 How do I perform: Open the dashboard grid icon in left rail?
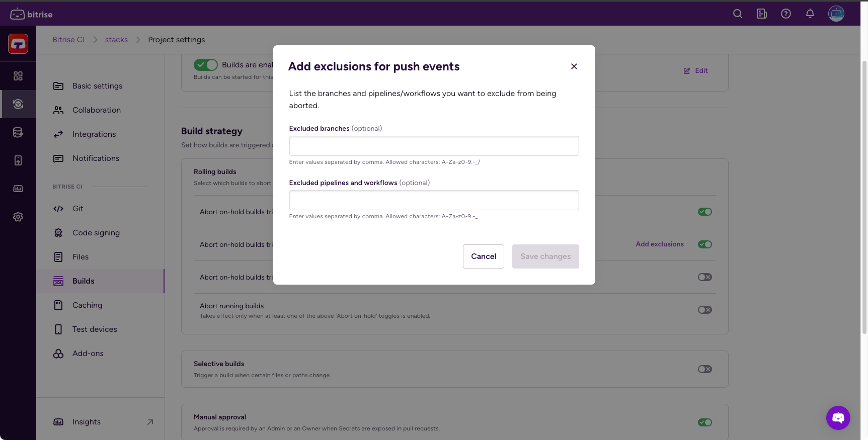coord(18,76)
